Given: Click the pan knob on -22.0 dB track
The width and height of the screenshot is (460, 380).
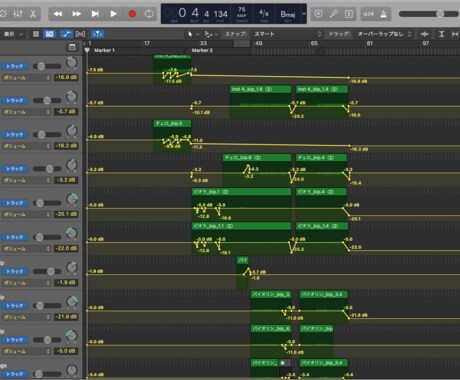Looking at the screenshot, I should tap(72, 233).
